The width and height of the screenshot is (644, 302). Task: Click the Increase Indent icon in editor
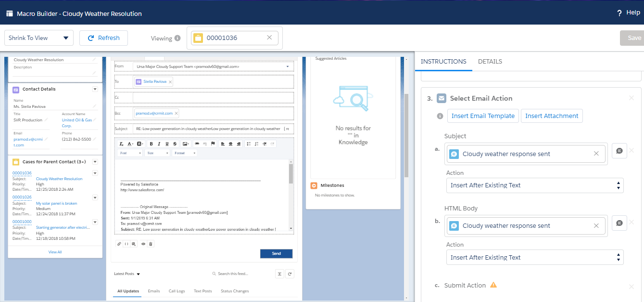[x=265, y=144]
